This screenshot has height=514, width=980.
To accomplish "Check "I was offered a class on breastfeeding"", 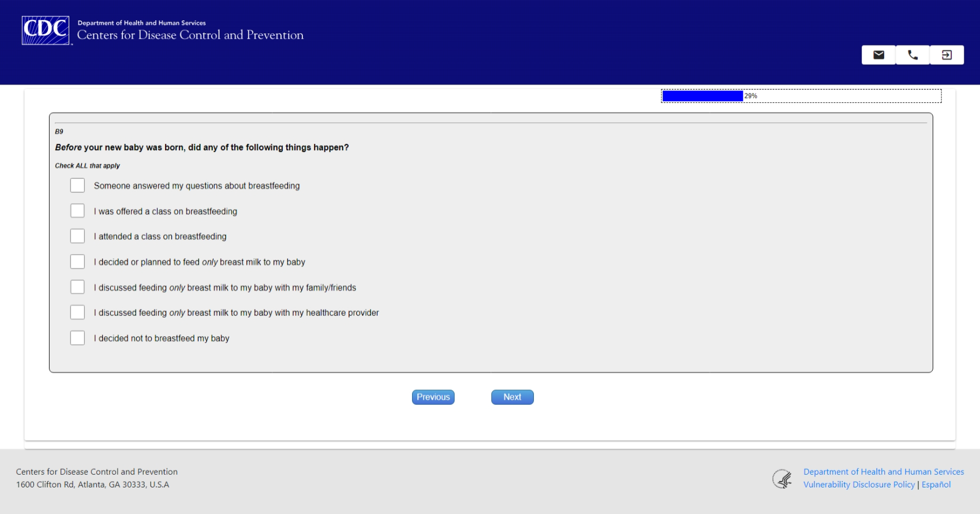I will click(77, 211).
